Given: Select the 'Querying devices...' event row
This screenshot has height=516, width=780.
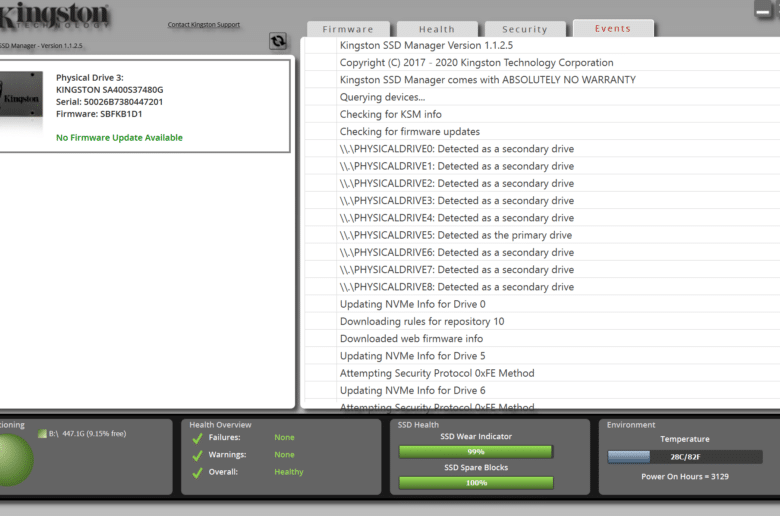Looking at the screenshot, I should 542,97.
